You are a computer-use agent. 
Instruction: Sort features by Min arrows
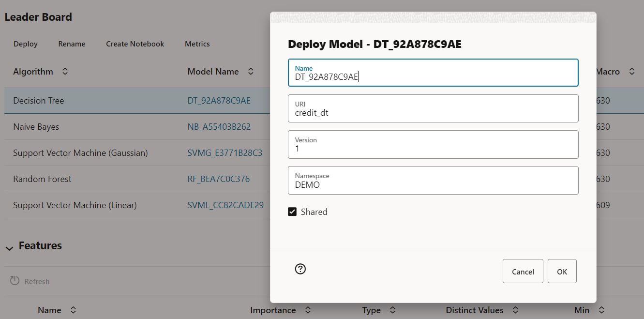coord(601,310)
